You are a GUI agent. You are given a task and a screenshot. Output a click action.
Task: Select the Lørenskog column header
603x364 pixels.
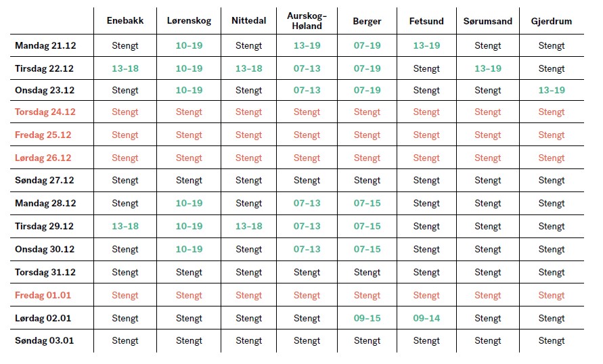[189, 21]
